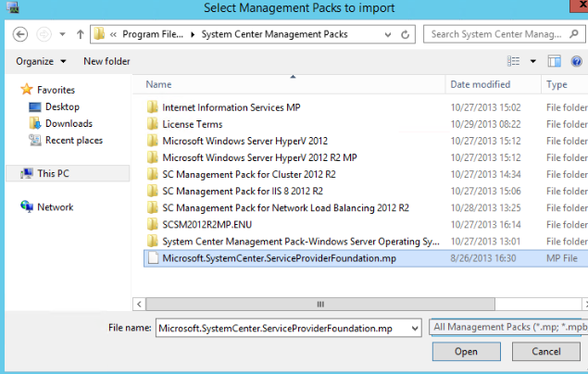The width and height of the screenshot is (588, 374).
Task: Select the Downloads favorite
Action: (x=69, y=123)
